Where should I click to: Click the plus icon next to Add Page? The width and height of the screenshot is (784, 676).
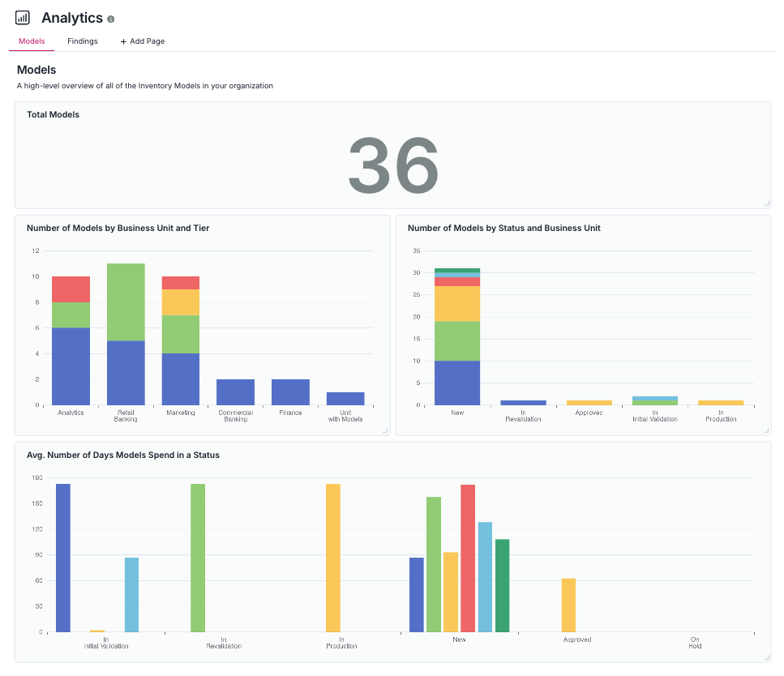[122, 41]
